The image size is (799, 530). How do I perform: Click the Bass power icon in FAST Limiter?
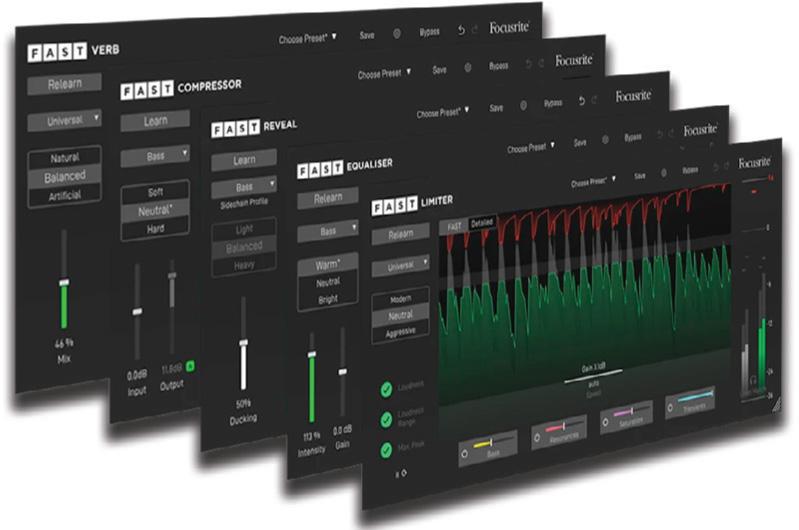465,453
